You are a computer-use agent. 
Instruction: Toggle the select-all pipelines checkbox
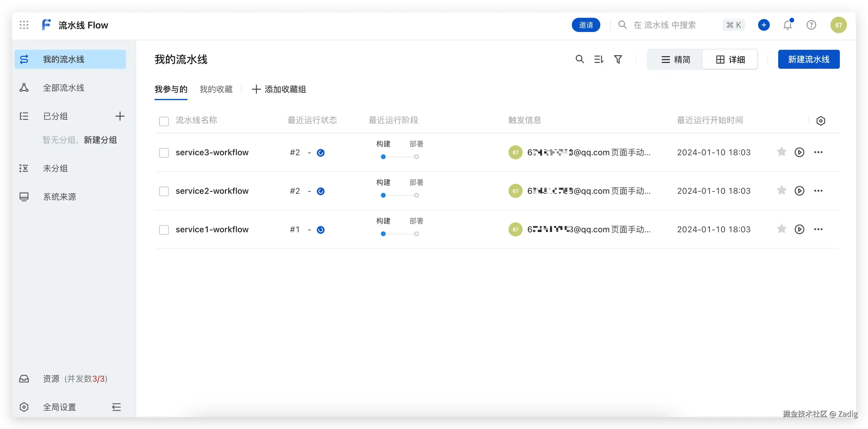point(164,121)
